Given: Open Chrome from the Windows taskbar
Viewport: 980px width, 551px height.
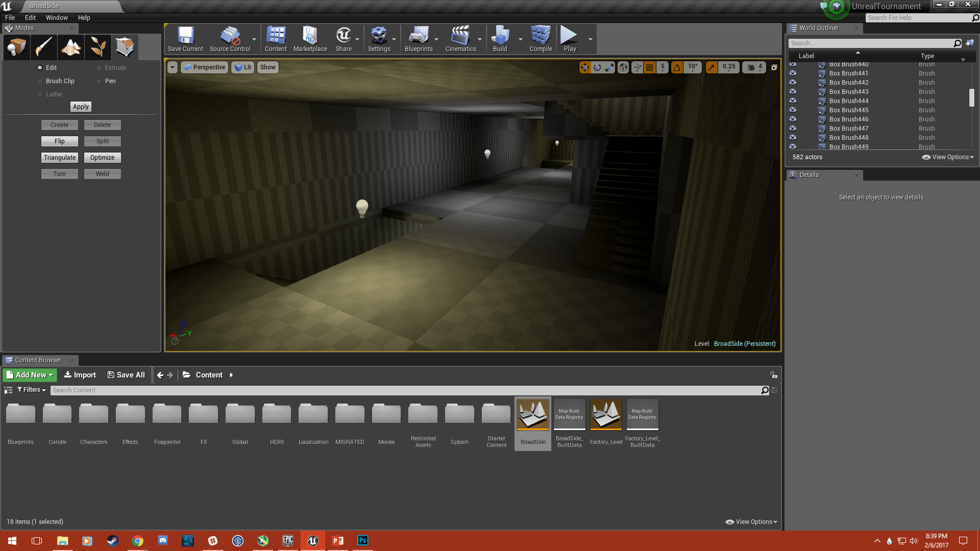Looking at the screenshot, I should [138, 540].
